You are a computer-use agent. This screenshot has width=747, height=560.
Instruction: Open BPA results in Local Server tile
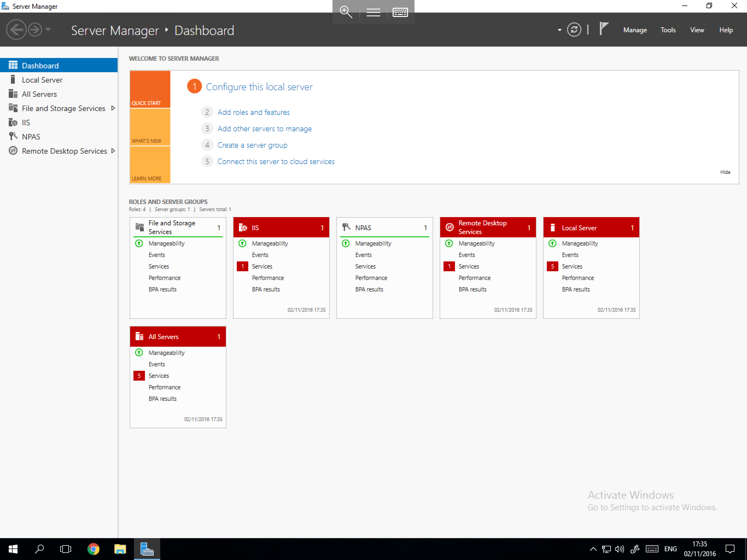[x=576, y=289]
